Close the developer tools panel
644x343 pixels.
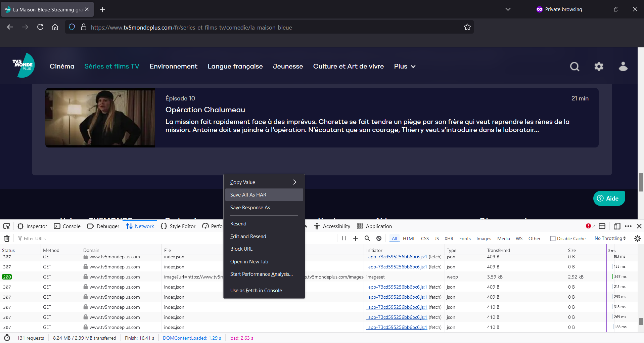coord(639,226)
